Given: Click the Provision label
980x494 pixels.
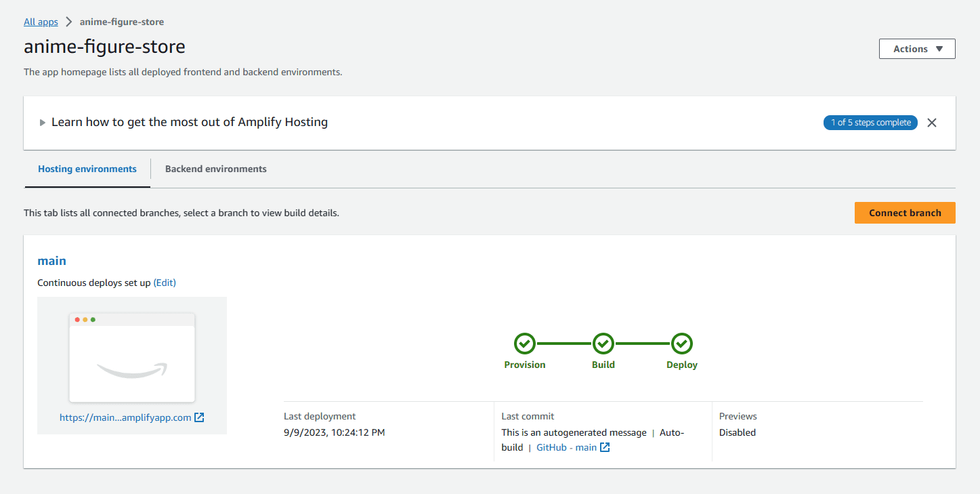Looking at the screenshot, I should (x=525, y=365).
